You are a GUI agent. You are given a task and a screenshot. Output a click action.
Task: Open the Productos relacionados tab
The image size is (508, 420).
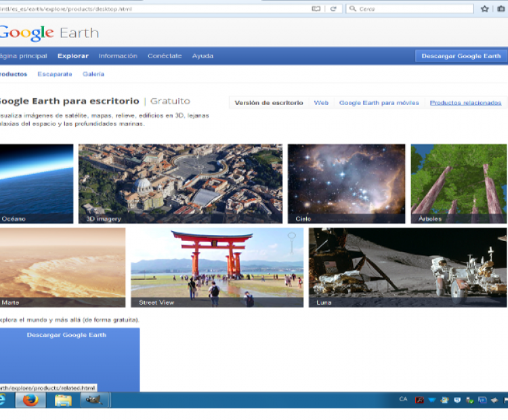465,103
